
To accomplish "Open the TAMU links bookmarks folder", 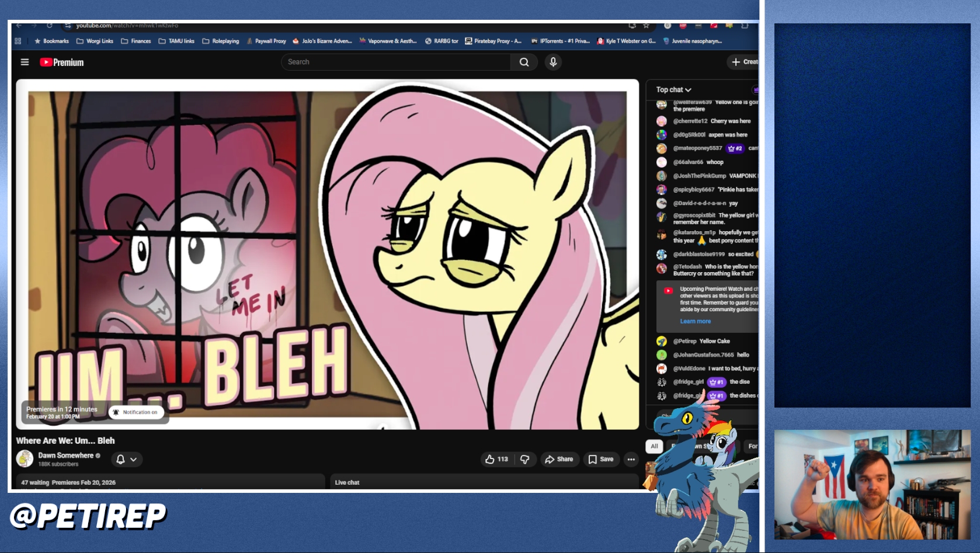I will pos(176,41).
